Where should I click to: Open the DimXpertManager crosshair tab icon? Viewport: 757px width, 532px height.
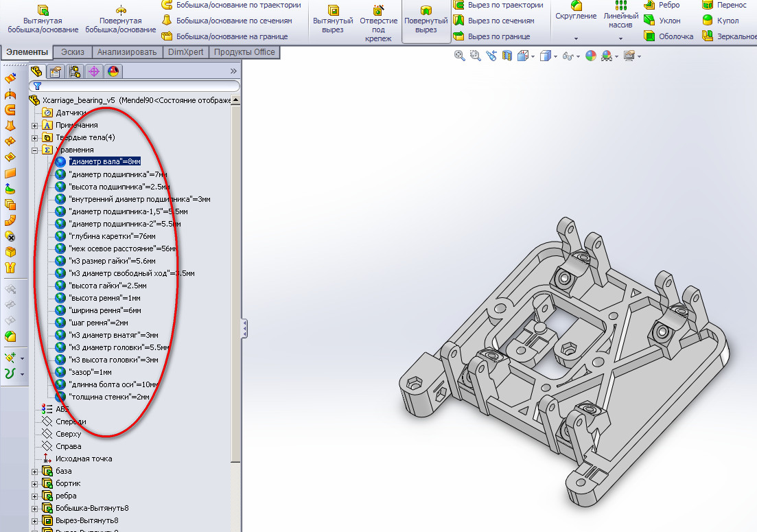[x=94, y=71]
